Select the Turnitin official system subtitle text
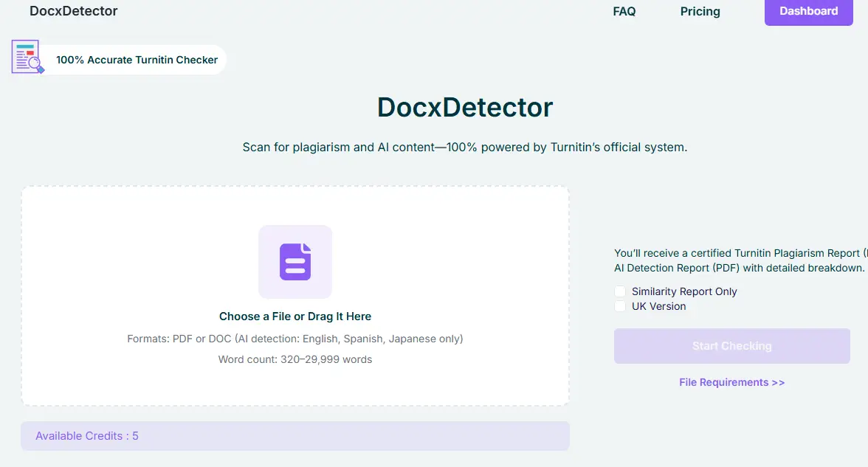The image size is (868, 467). click(x=465, y=148)
